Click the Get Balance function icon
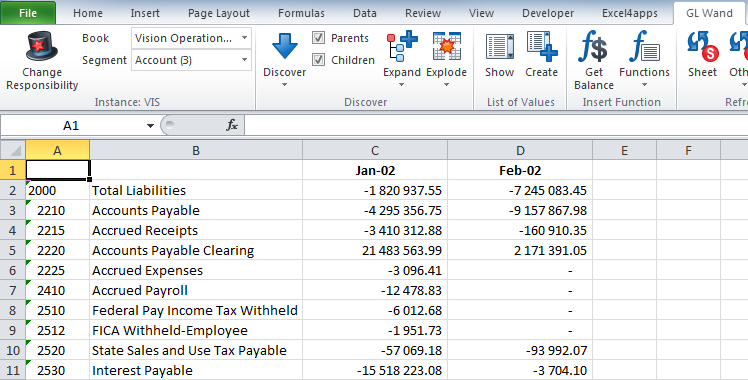Viewport: 748px width, 380px height. click(593, 46)
